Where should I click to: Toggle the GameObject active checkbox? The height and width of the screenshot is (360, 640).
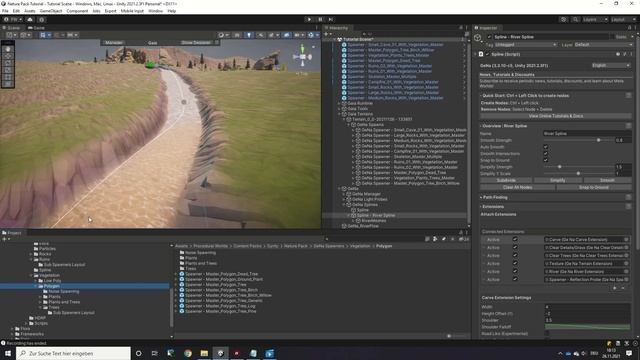coord(489,37)
